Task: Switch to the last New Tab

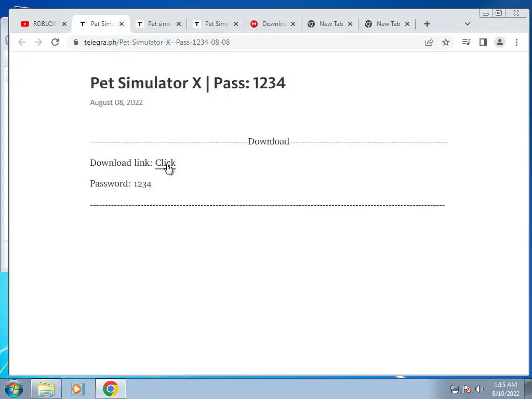Action: tap(383, 24)
